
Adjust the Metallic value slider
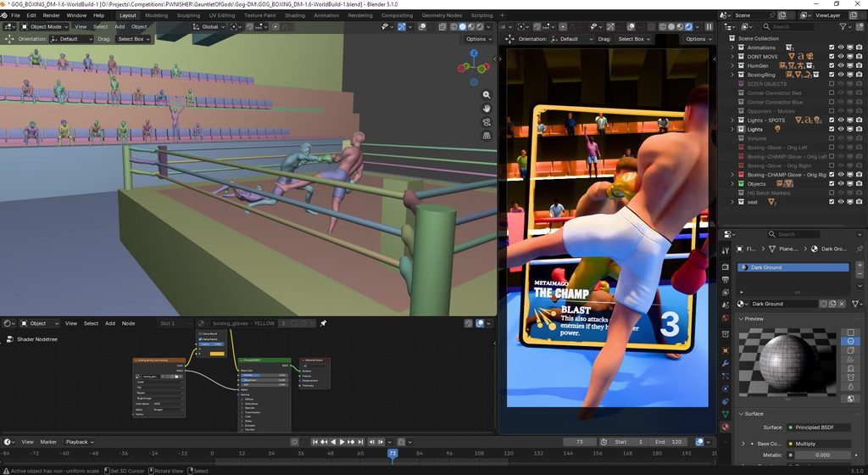click(822, 455)
